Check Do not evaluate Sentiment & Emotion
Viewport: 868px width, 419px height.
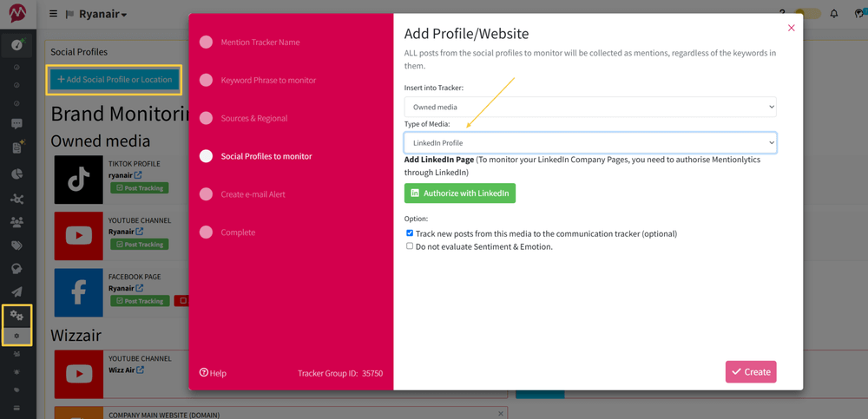coord(410,246)
